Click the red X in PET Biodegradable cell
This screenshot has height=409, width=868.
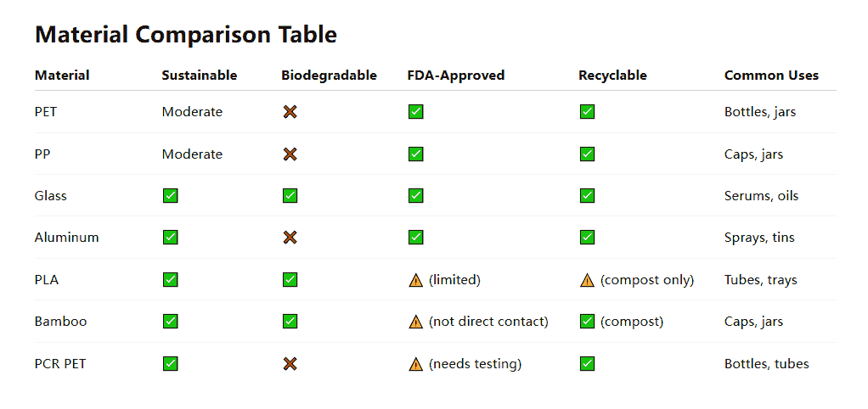click(x=290, y=112)
